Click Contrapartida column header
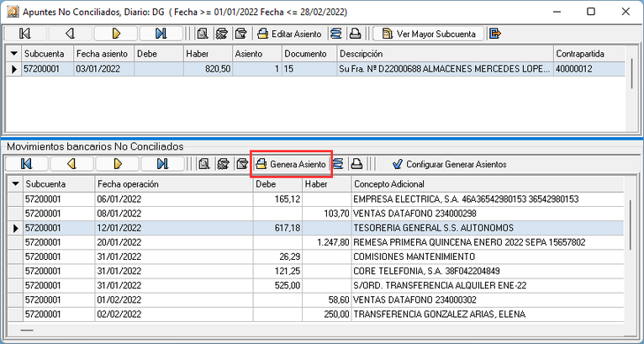Viewport: 644px width, 344px height. [x=589, y=54]
